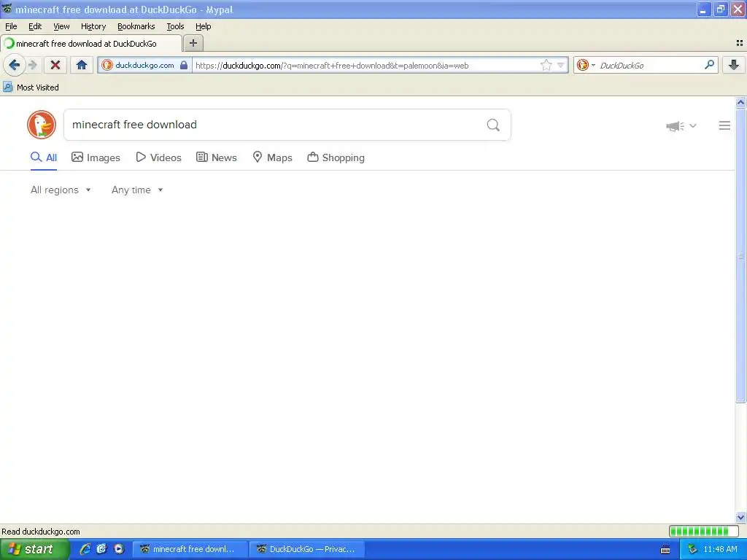747x560 pixels.
Task: Click the 11:48 AM system clock
Action: point(720,549)
